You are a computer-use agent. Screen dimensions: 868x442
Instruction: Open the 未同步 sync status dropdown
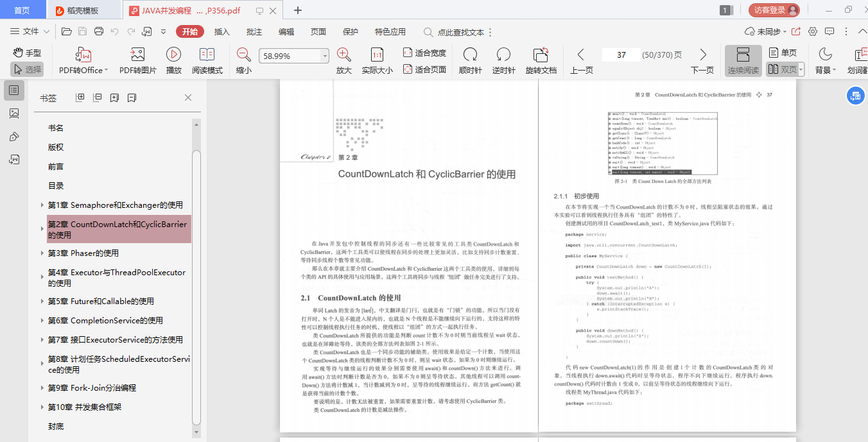[x=766, y=31]
